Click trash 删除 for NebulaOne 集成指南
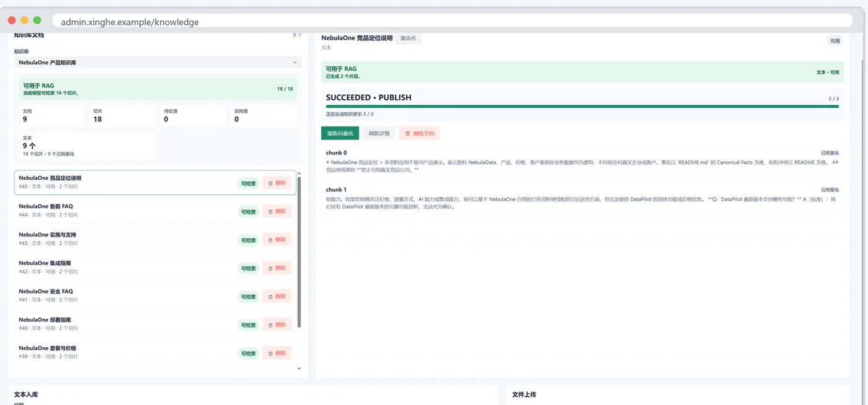 point(277,268)
